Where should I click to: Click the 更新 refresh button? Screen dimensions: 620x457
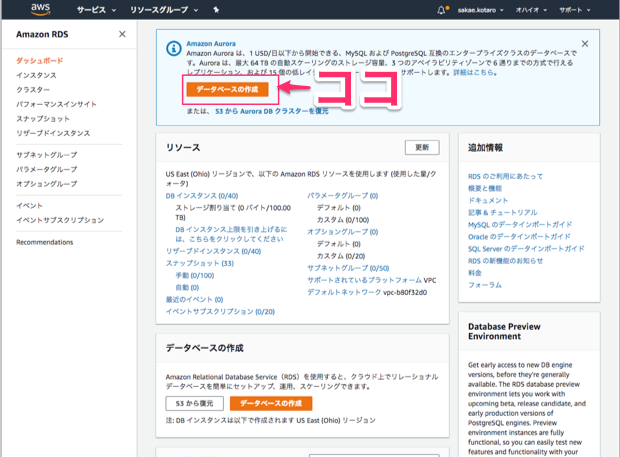[x=422, y=147]
